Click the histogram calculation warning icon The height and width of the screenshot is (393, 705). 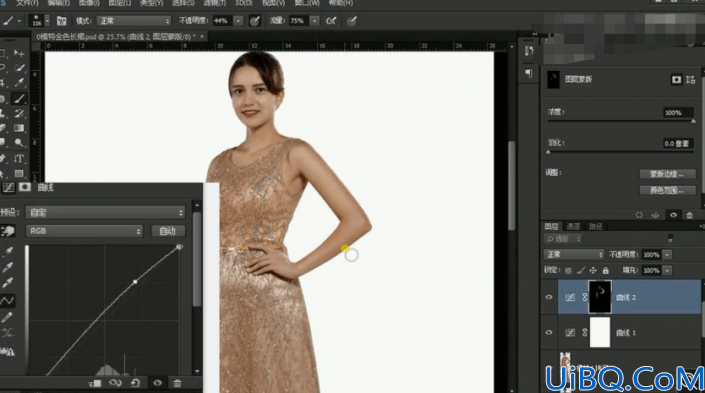pyautogui.click(x=7, y=351)
